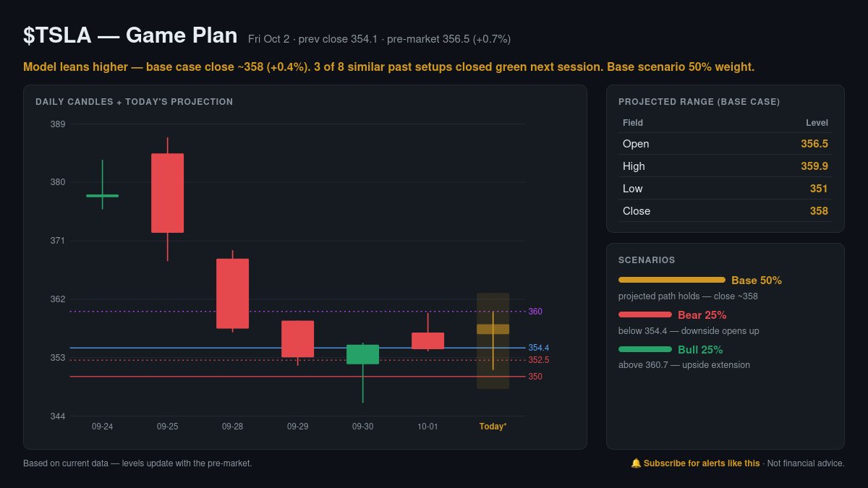The height and width of the screenshot is (488, 868).
Task: Click the Field column header
Action: pos(633,123)
